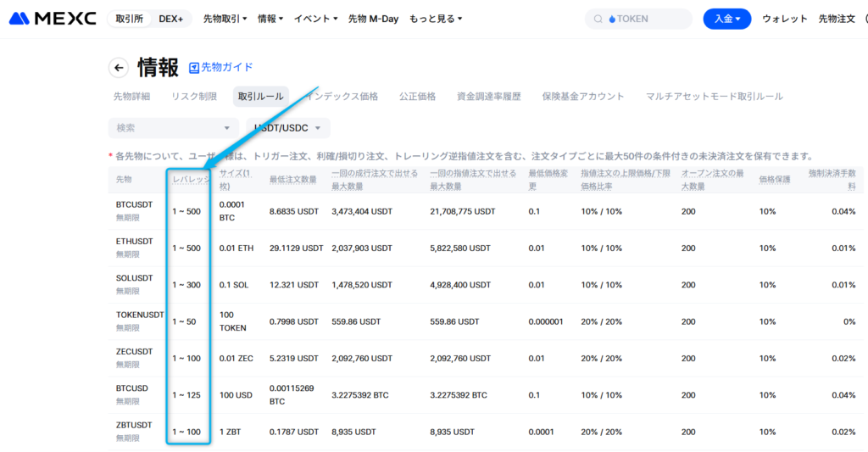Image resolution: width=868 pixels, height=452 pixels.
Task: Click the 最低価格変更 column header
Action: [548, 180]
